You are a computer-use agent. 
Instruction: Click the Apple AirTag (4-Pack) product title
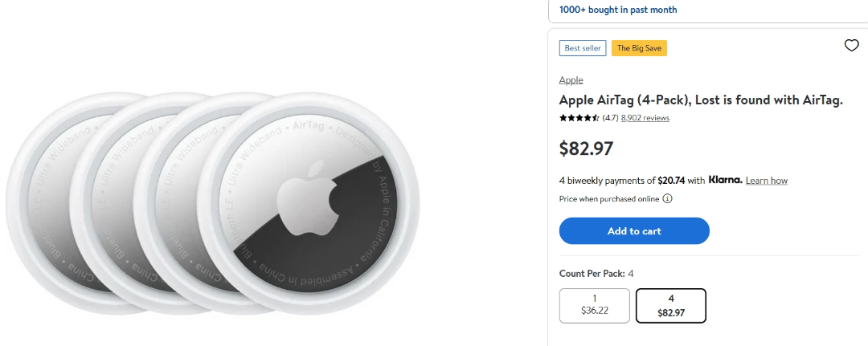point(700,100)
